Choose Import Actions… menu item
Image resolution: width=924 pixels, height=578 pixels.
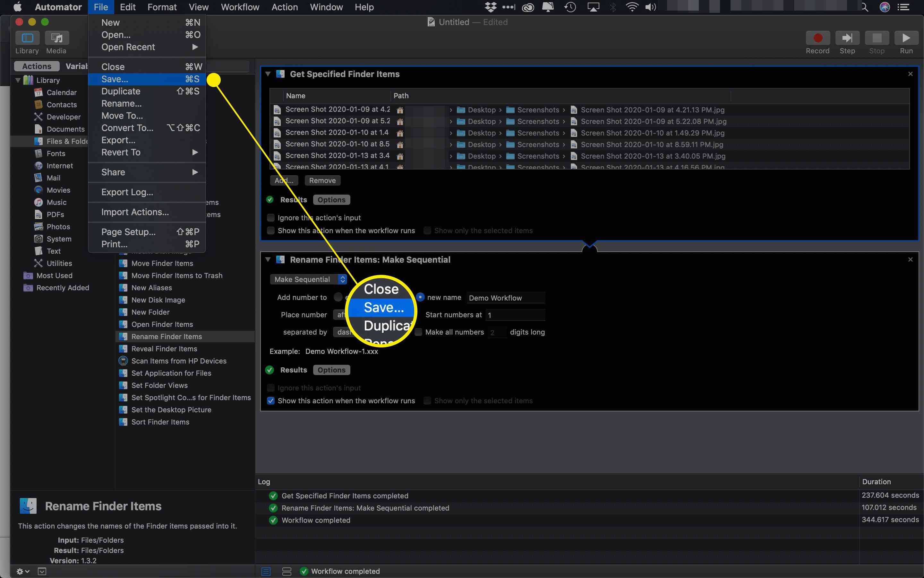(x=147, y=212)
